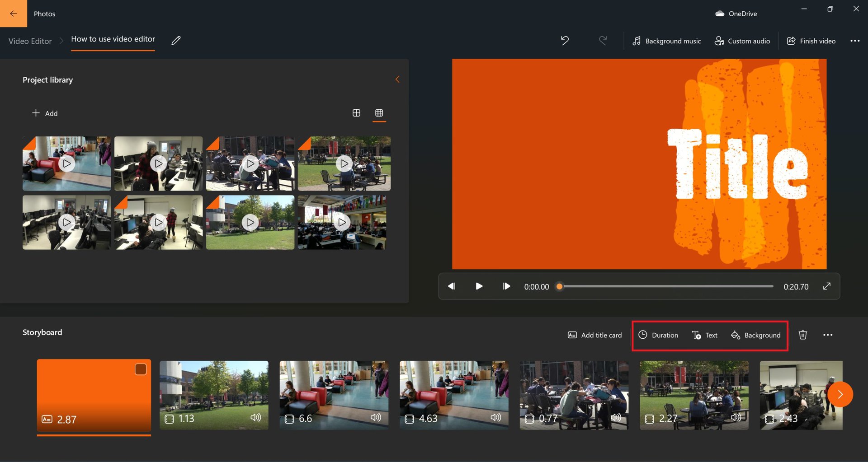The height and width of the screenshot is (462, 868).
Task: Select library clip of campus green building
Action: click(250, 222)
